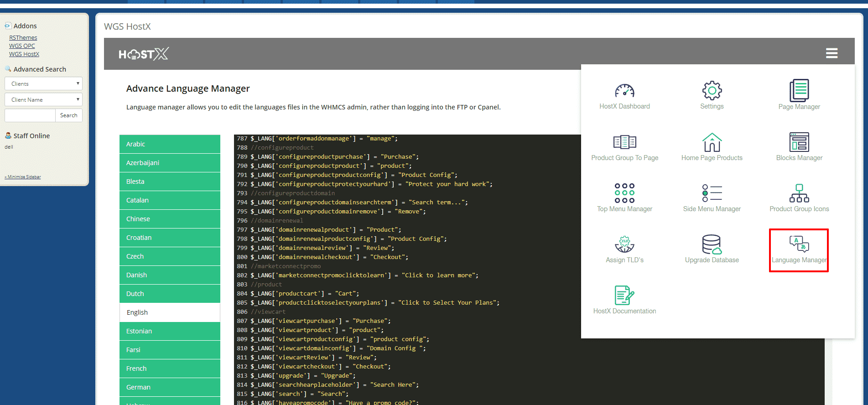The image size is (868, 405).
Task: Open the HostX Dashboard icon
Action: [624, 91]
